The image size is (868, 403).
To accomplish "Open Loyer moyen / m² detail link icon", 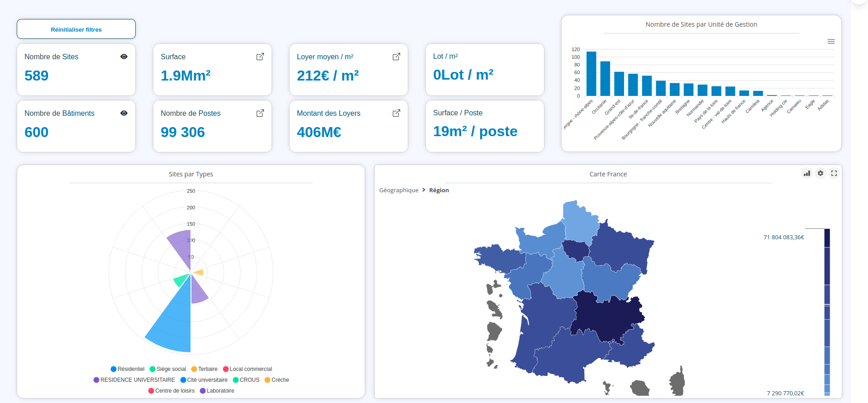I will [396, 57].
